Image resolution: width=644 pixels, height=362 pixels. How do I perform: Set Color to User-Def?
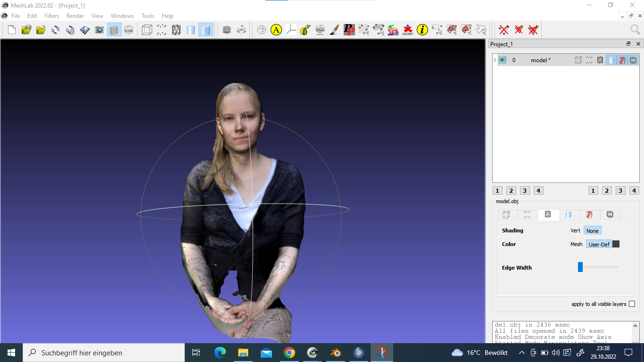pos(599,244)
